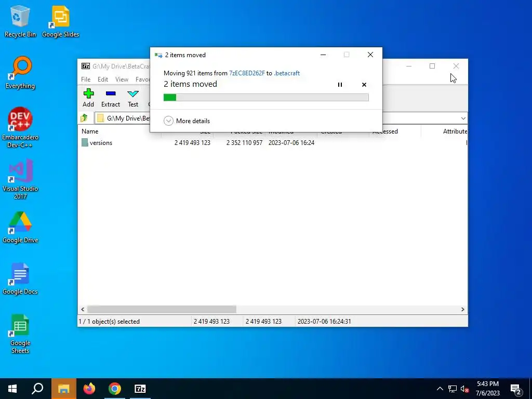Sort by the Accessed column header
The height and width of the screenshot is (399, 532).
click(x=385, y=131)
